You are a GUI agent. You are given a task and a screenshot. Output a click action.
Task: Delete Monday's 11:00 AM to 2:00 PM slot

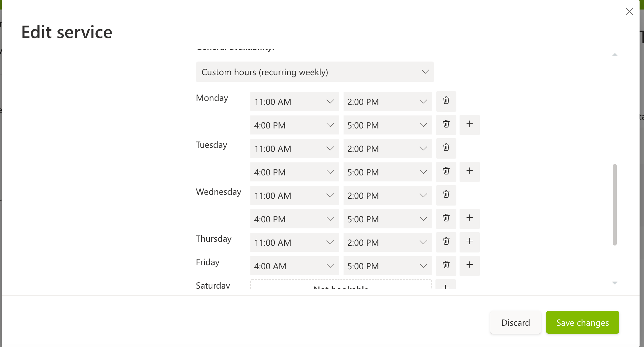click(x=446, y=101)
